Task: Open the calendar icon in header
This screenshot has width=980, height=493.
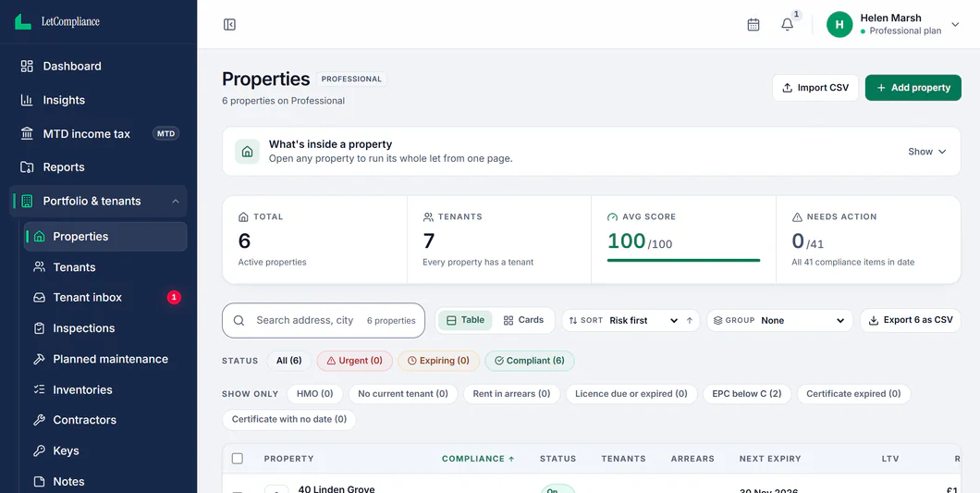Action: tap(753, 24)
